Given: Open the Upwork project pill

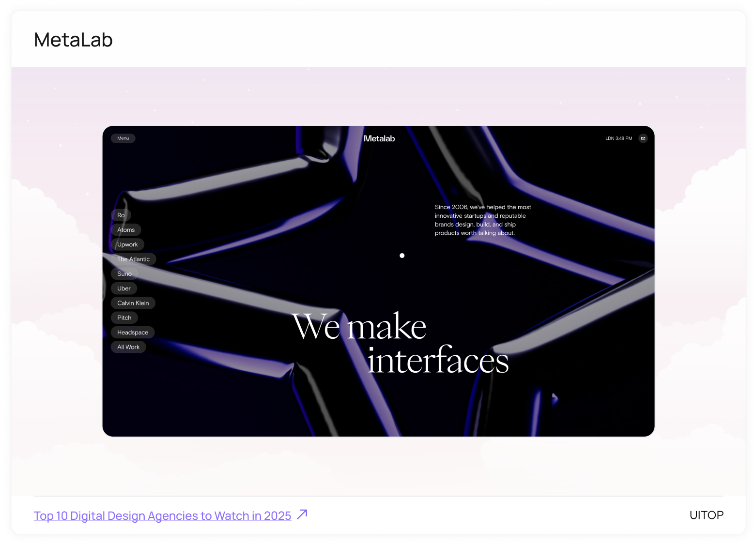Looking at the screenshot, I should click(127, 244).
